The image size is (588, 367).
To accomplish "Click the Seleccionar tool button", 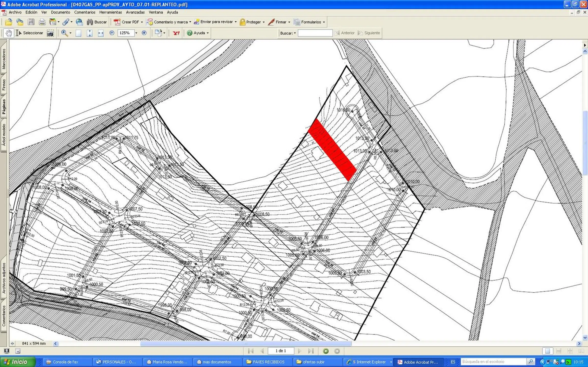I will point(29,33).
